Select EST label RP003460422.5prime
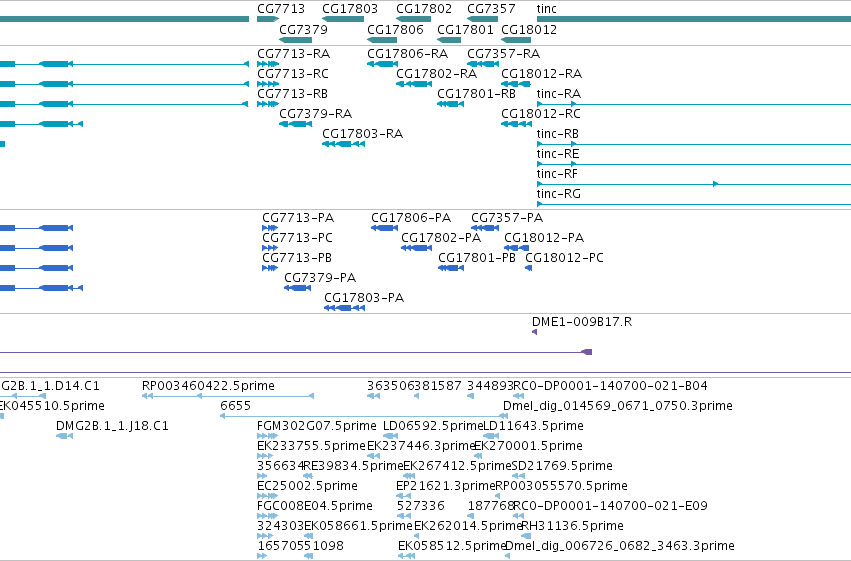 coord(208,386)
